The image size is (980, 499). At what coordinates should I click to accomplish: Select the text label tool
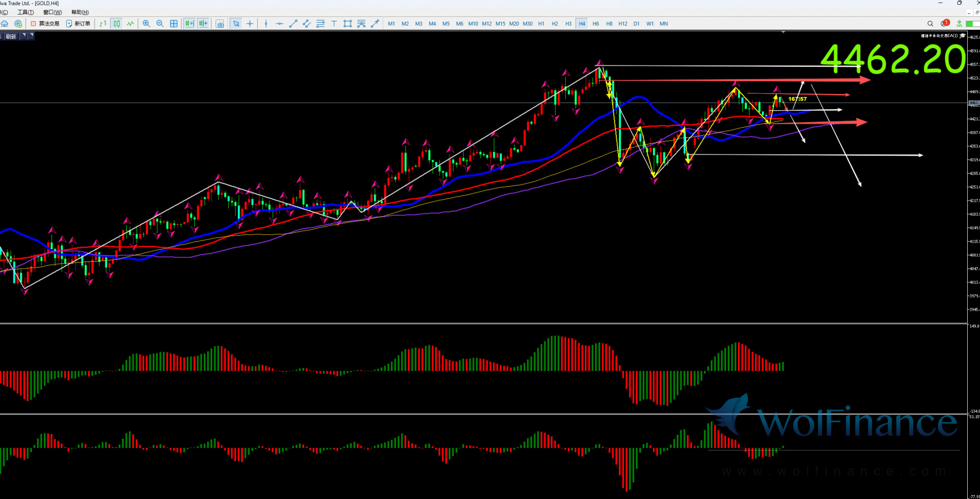[x=334, y=24]
